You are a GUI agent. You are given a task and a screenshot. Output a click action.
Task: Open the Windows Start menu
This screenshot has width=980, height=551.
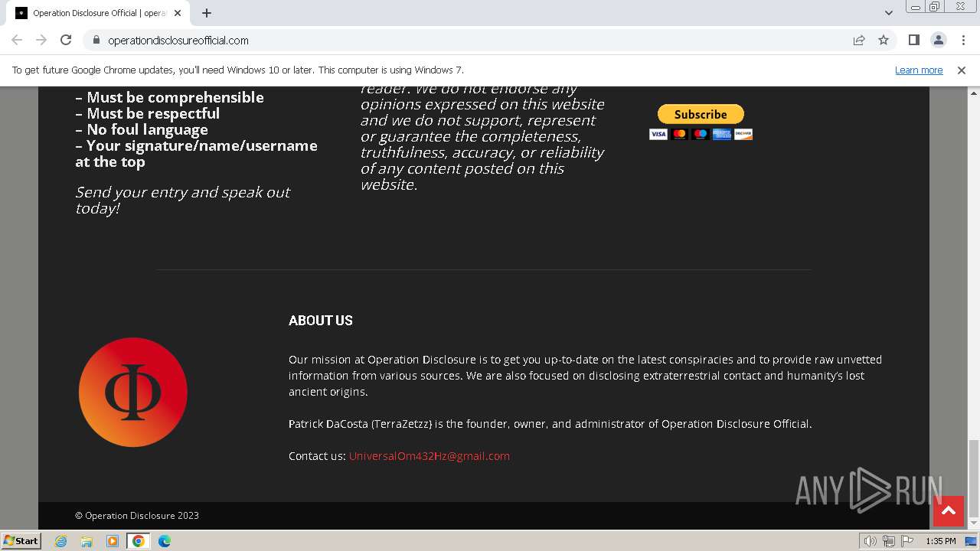point(21,541)
